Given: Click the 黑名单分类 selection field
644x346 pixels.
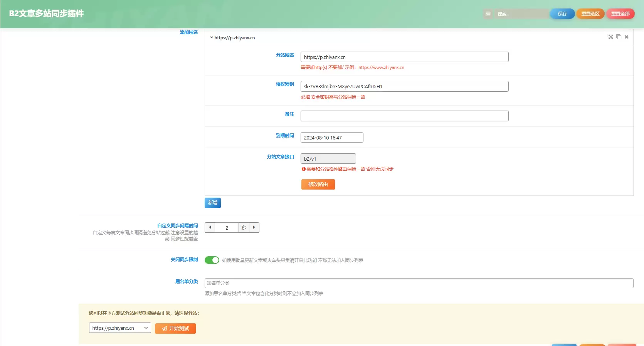Looking at the screenshot, I should pos(419,283).
